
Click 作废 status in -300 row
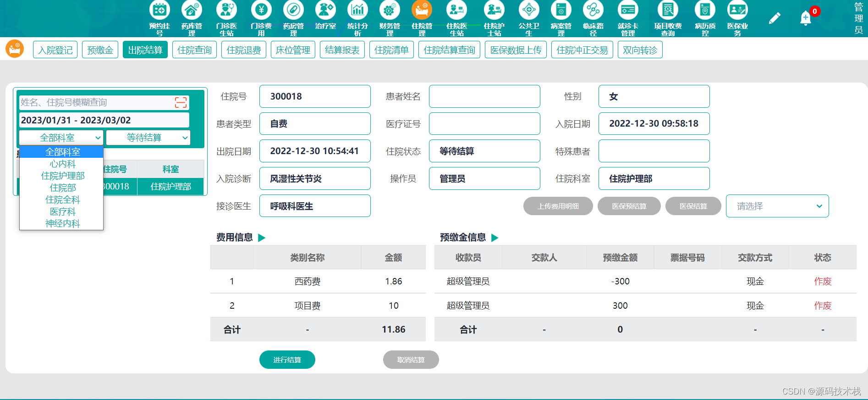click(823, 281)
